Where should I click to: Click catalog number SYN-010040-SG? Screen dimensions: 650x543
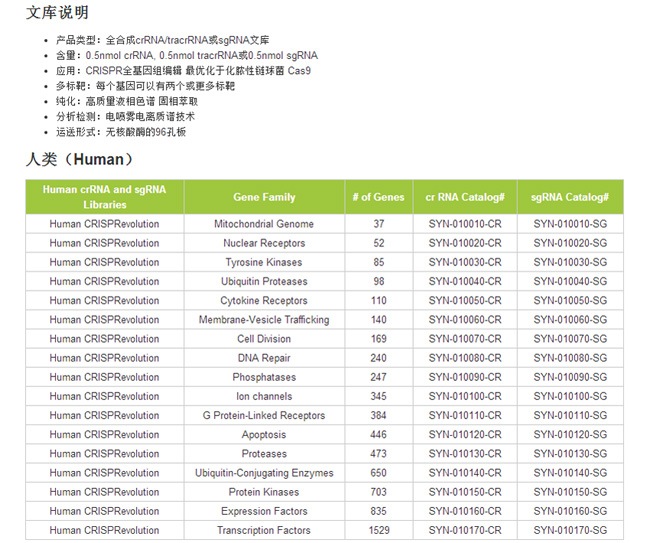point(569,281)
